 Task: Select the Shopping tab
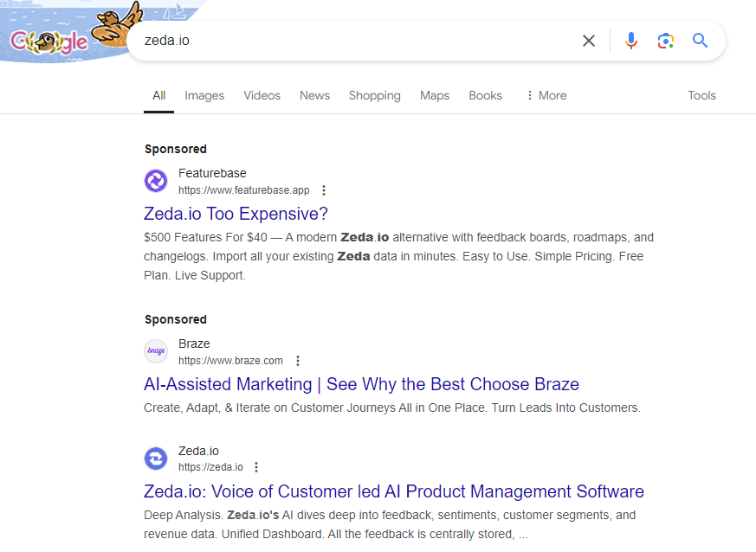[374, 95]
